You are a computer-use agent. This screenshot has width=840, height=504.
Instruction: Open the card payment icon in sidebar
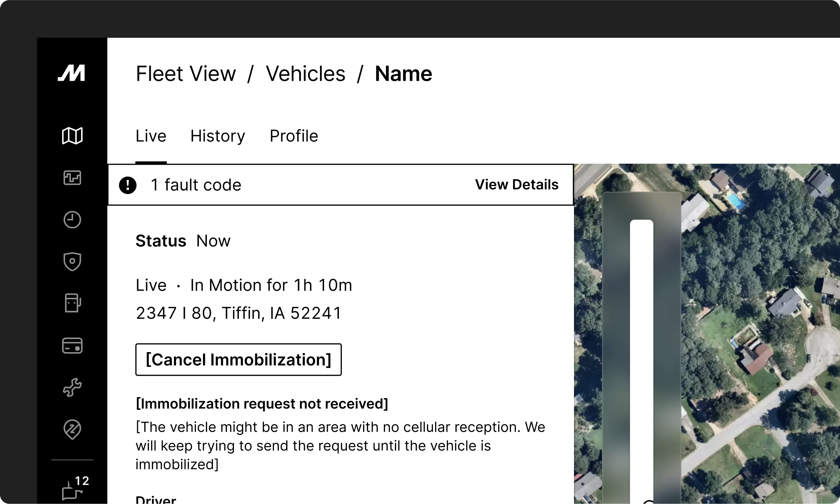click(x=72, y=346)
